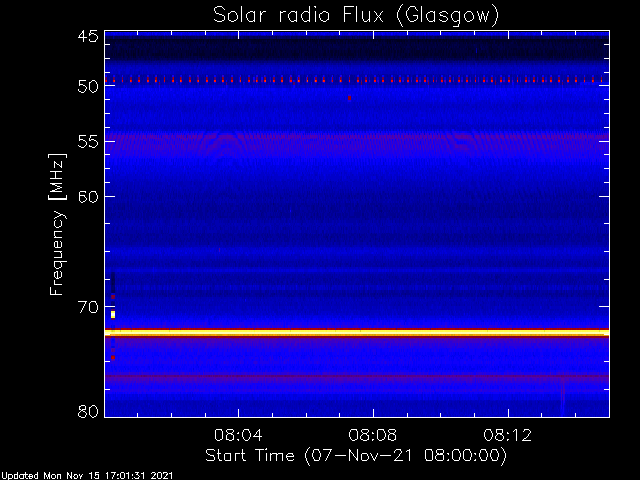Click the 80 frequency axis label
Image resolution: width=640 pixels, height=480 pixels.
[88, 411]
